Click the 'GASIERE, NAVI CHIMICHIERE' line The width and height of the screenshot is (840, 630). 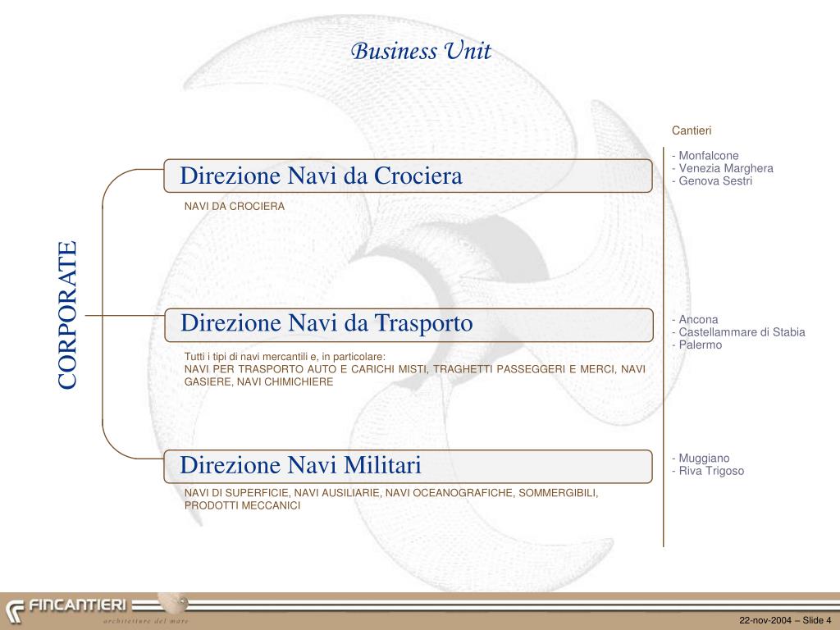[258, 382]
